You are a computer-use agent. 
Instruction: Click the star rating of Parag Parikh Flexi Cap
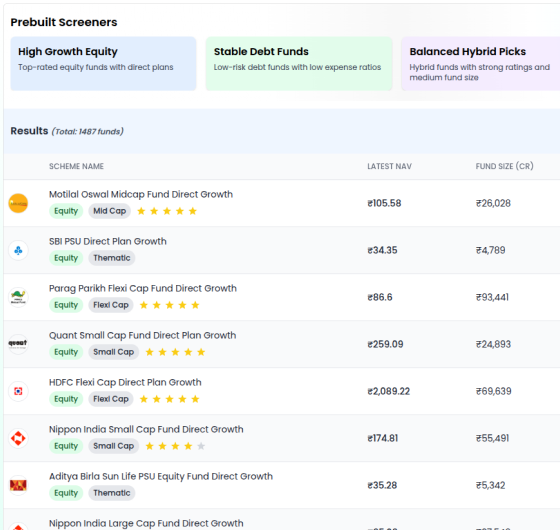click(169, 305)
